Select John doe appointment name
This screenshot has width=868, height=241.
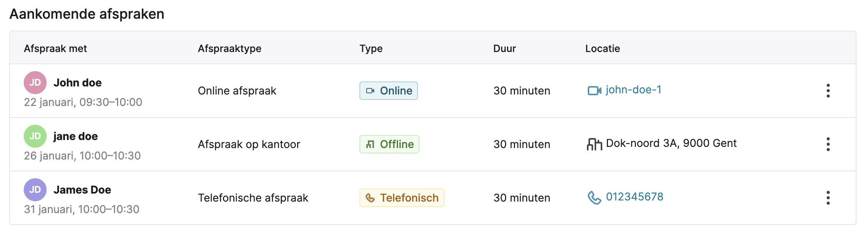(78, 83)
